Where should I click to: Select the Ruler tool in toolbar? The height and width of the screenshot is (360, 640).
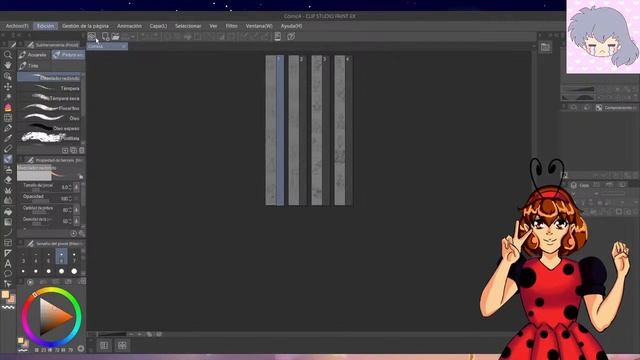[8, 253]
